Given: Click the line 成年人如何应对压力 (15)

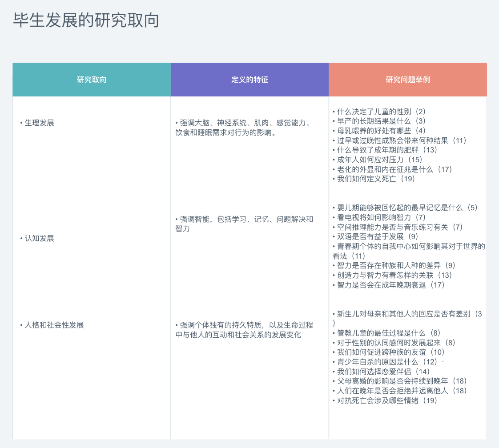Looking at the screenshot, I should (x=379, y=160).
